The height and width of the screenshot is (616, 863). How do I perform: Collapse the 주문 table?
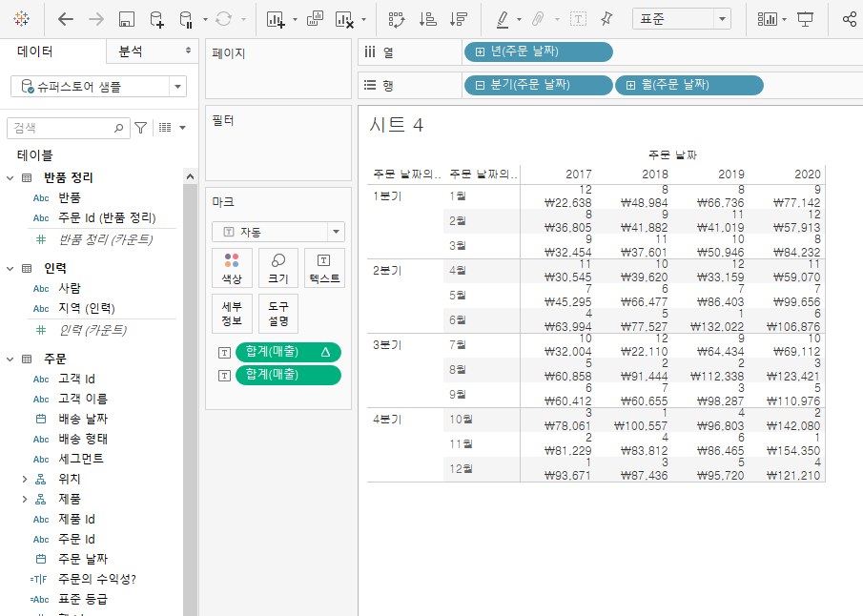[x=10, y=359]
